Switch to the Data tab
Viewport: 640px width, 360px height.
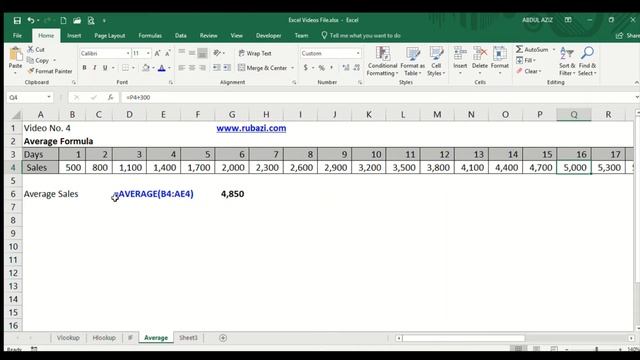click(181, 36)
